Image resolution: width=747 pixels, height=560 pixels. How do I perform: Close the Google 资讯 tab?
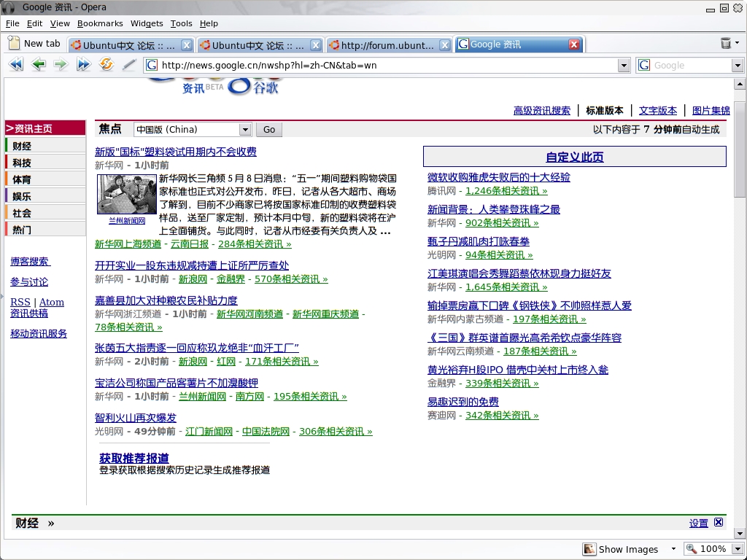574,44
